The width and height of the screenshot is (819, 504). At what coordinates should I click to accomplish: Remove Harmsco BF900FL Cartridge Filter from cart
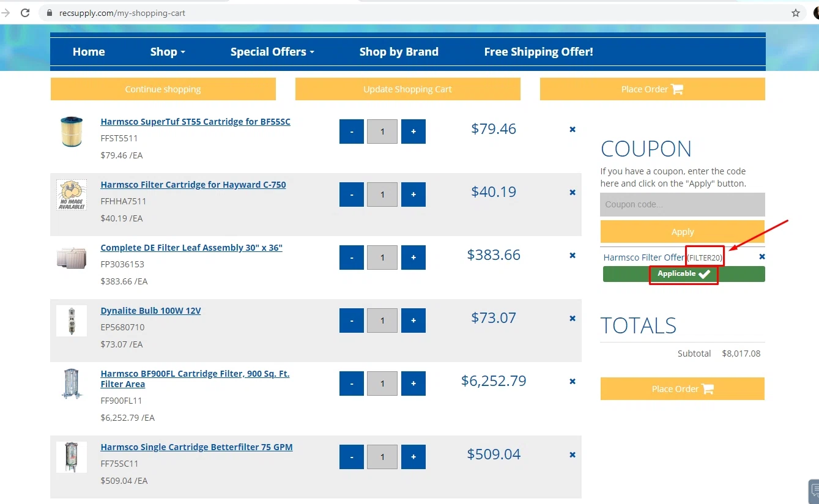click(573, 381)
